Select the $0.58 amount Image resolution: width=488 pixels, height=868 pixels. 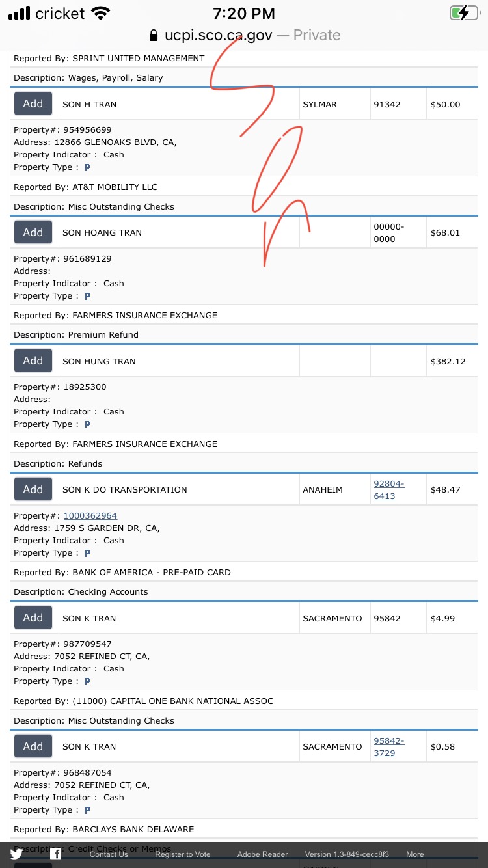coord(442,747)
